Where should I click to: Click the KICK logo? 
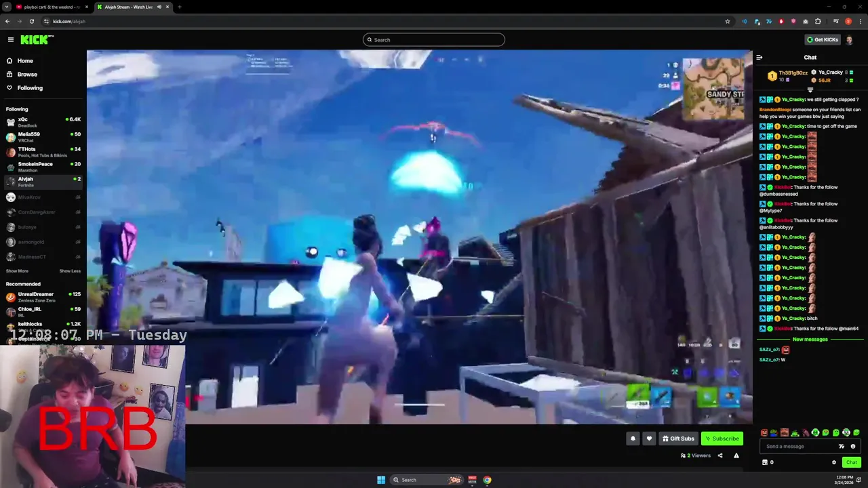36,40
